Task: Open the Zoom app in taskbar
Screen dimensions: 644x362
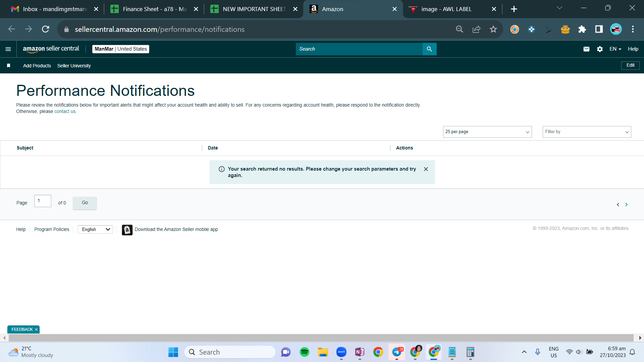Action: click(x=341, y=352)
